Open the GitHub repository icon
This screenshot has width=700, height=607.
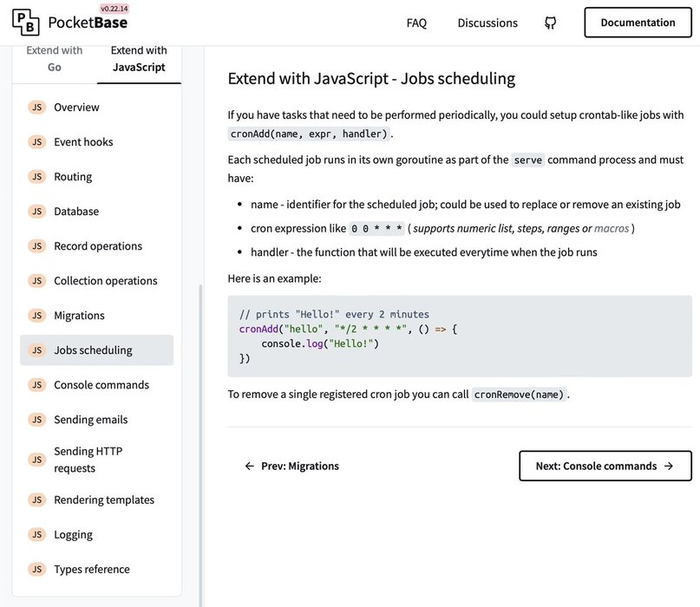(x=550, y=23)
